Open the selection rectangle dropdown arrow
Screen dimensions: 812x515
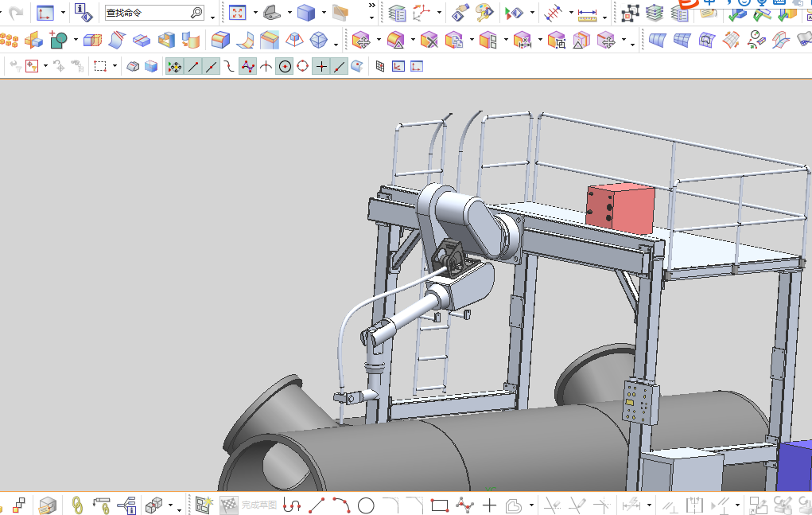pos(115,66)
